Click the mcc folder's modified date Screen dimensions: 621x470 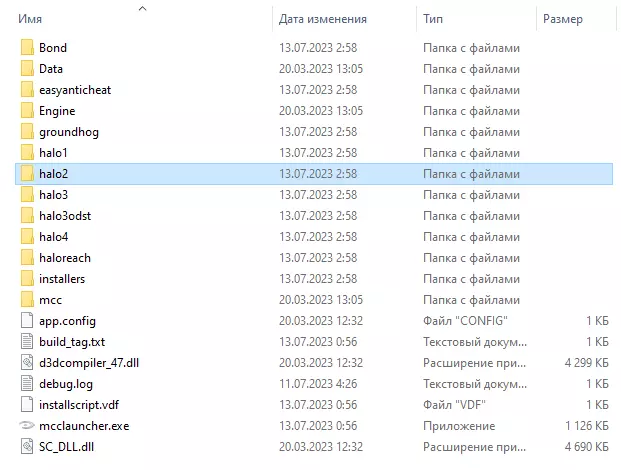click(x=321, y=300)
